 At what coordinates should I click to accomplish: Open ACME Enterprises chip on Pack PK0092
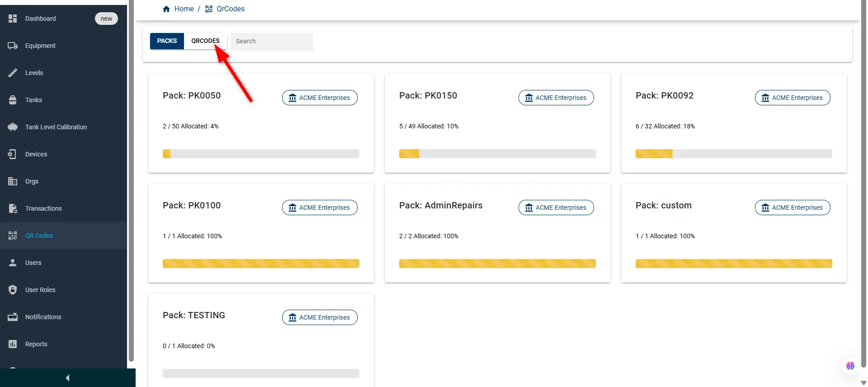[x=793, y=98]
